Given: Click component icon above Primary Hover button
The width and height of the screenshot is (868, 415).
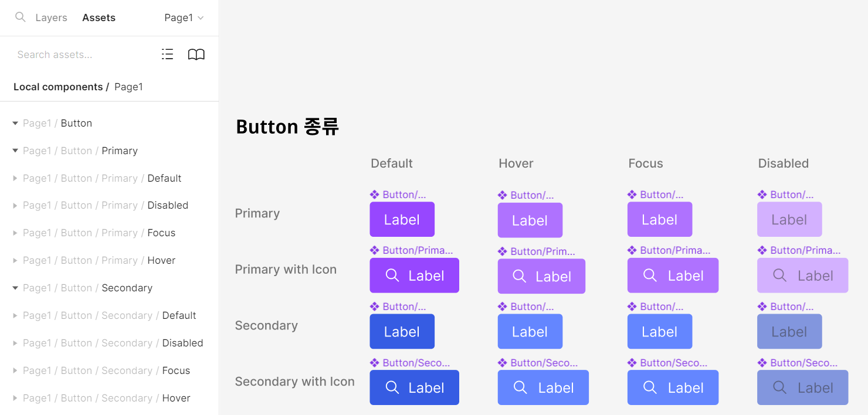Looking at the screenshot, I should click(503, 195).
